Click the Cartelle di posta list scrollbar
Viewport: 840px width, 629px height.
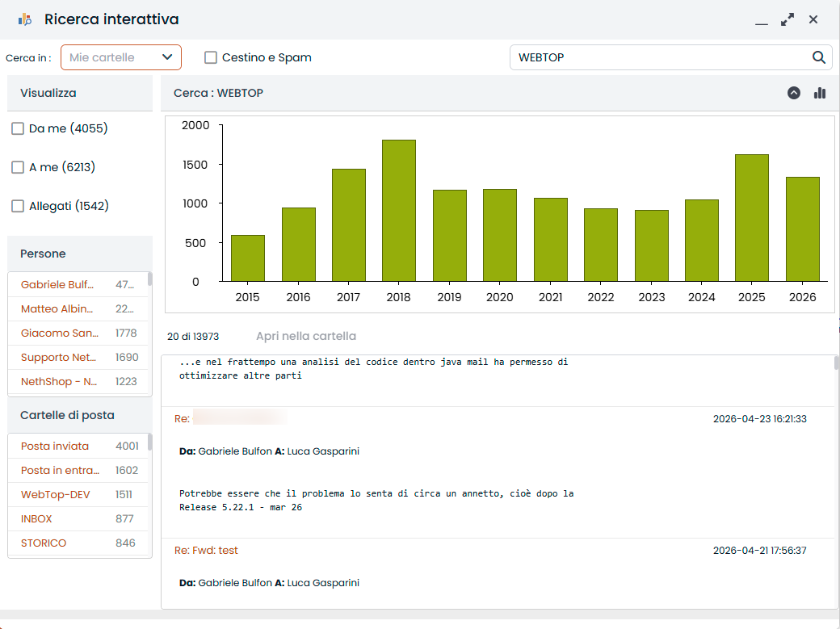point(149,442)
